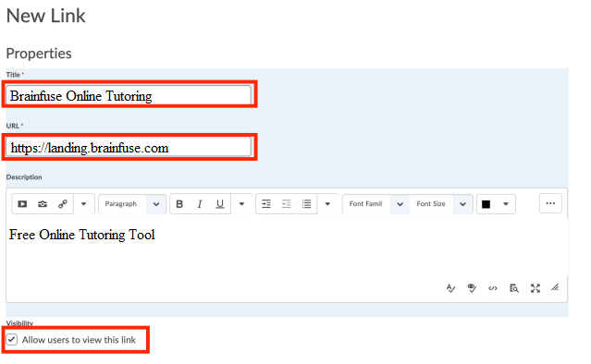The height and width of the screenshot is (364, 591).
Task: Click the 'New Link' page heading
Action: click(x=46, y=17)
